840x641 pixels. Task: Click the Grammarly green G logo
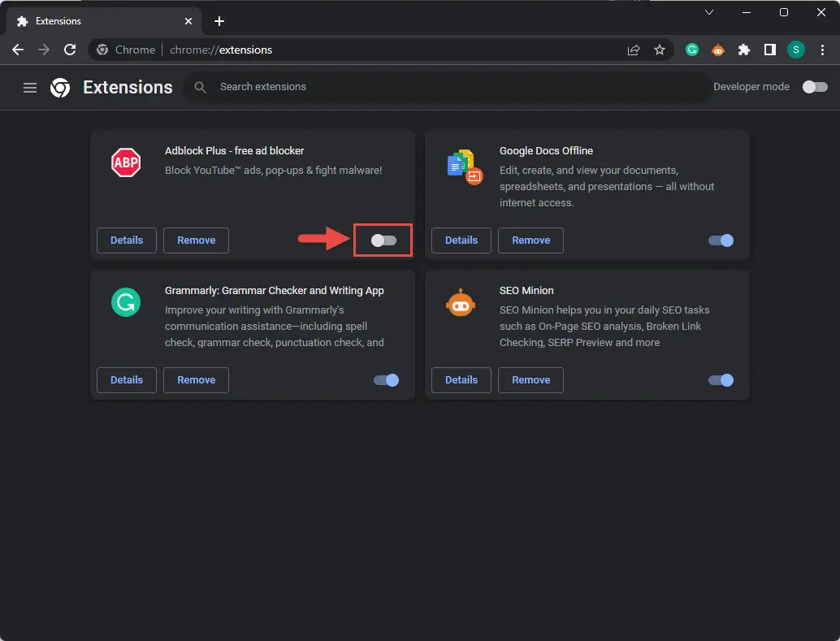pos(126,302)
